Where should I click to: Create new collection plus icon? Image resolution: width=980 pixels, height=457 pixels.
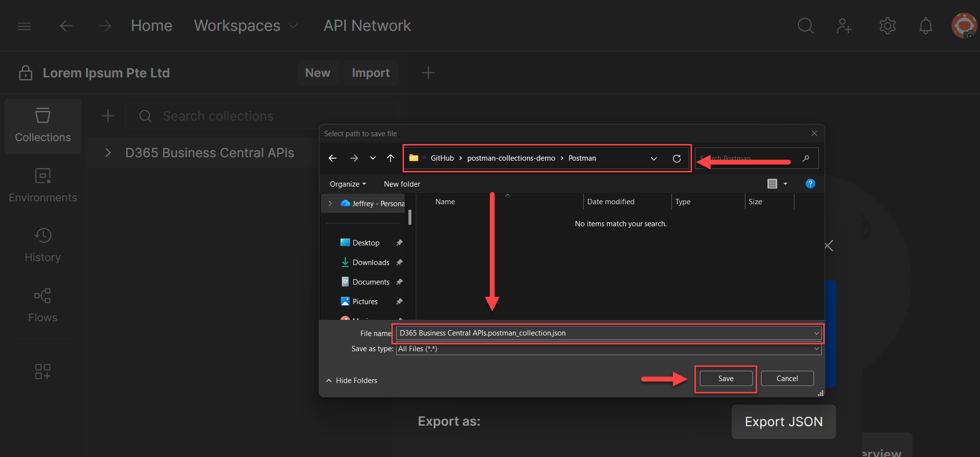pyautogui.click(x=108, y=116)
